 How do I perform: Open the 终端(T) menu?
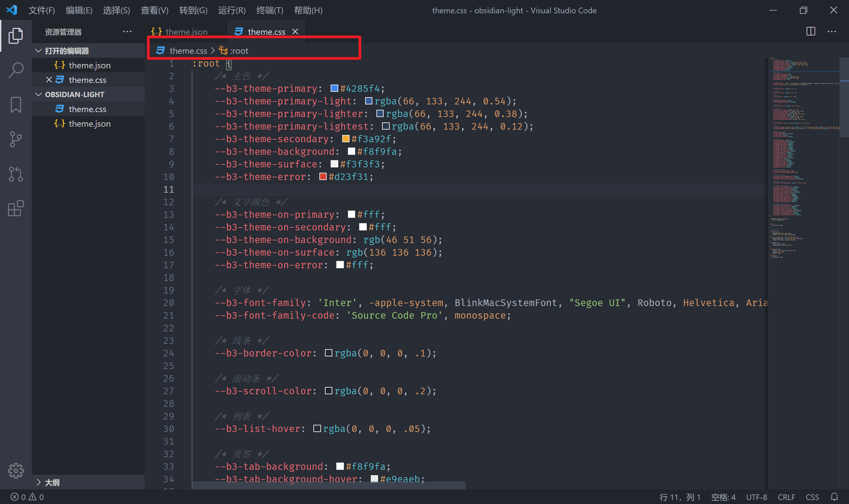pos(270,11)
